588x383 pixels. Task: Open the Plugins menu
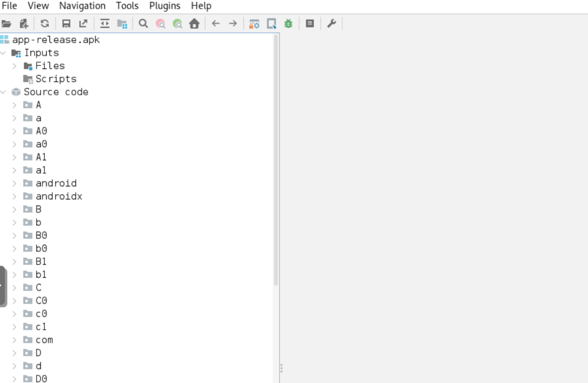164,6
